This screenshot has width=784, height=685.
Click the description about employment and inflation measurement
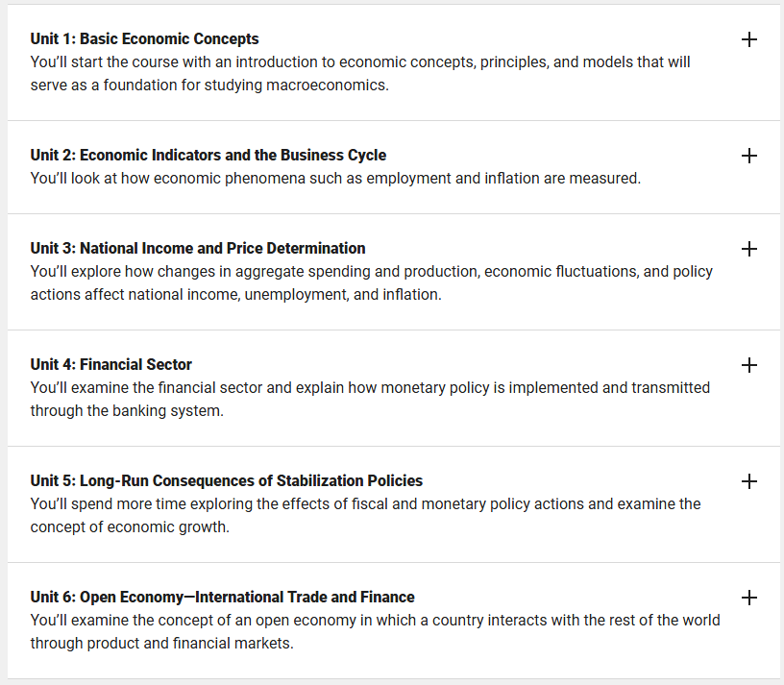pyautogui.click(x=335, y=179)
